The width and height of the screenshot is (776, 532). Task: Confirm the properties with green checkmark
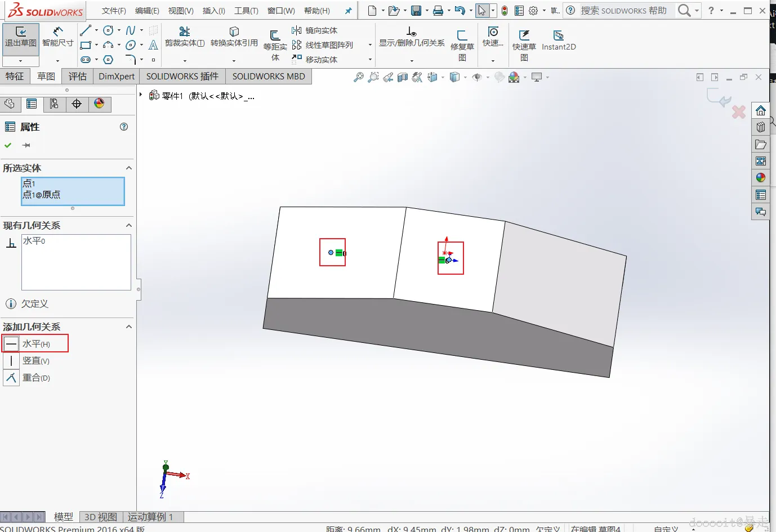(8, 145)
